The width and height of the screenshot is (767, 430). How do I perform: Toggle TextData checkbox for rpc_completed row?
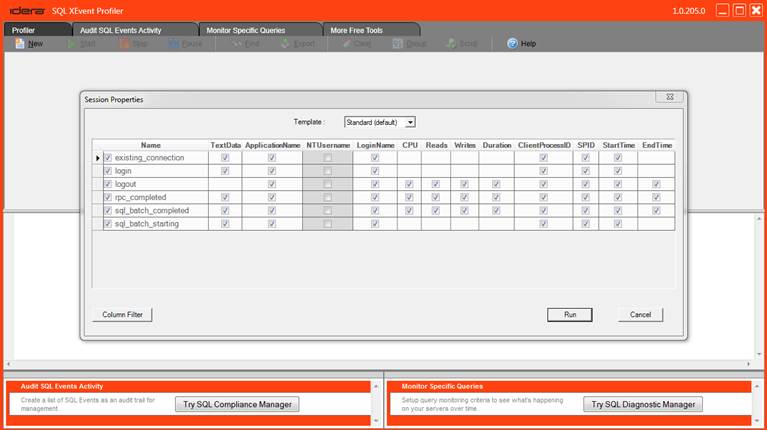coord(225,197)
